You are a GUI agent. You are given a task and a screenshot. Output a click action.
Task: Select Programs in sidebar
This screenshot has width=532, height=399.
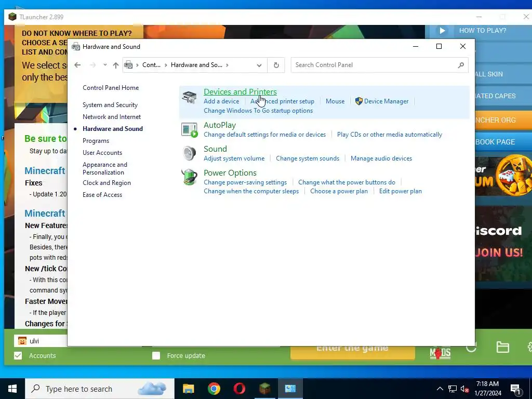point(96,140)
